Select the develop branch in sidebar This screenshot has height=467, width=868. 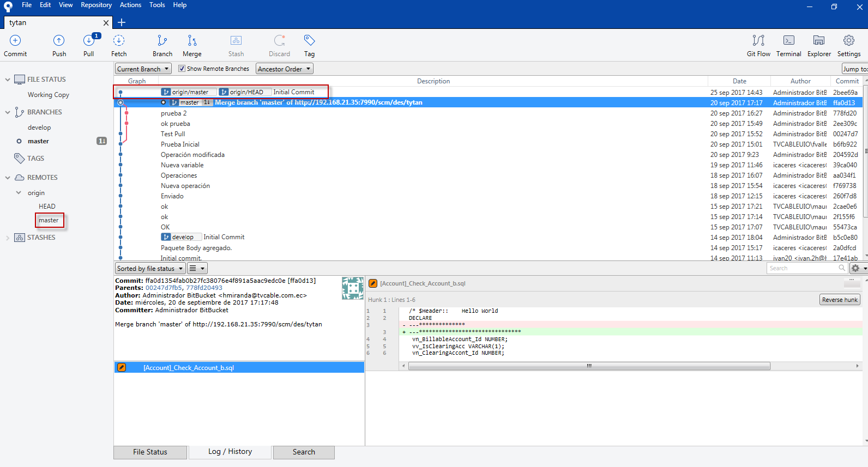point(39,128)
